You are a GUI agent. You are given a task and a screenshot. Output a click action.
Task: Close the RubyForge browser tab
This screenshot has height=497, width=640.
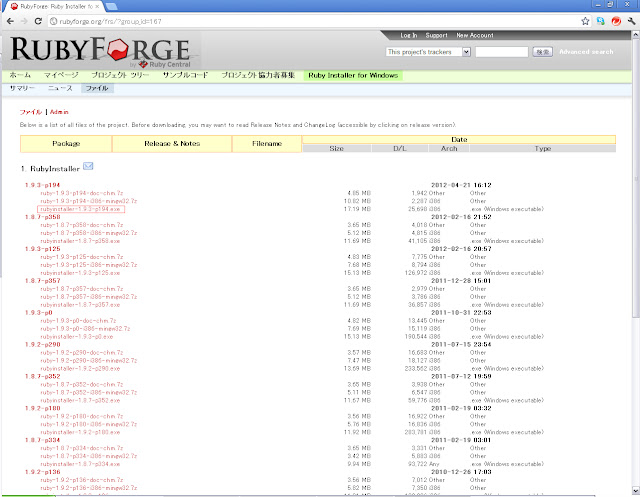point(97,7)
